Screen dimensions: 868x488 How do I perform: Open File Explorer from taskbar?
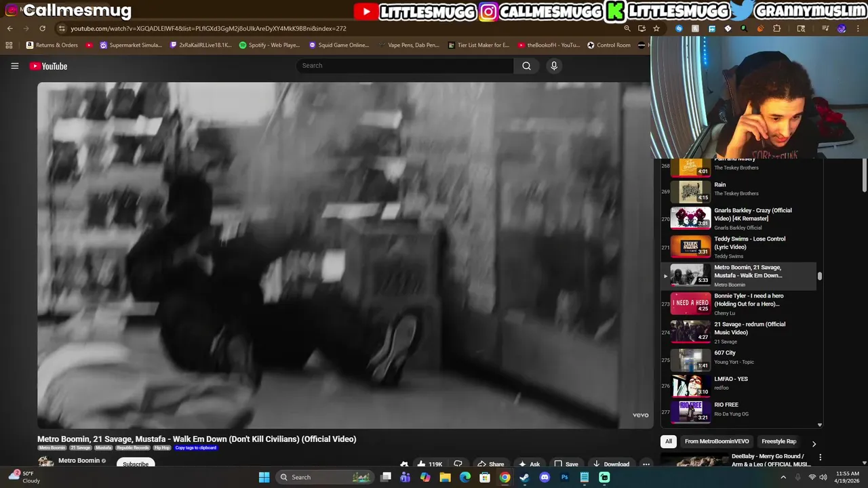click(x=445, y=477)
